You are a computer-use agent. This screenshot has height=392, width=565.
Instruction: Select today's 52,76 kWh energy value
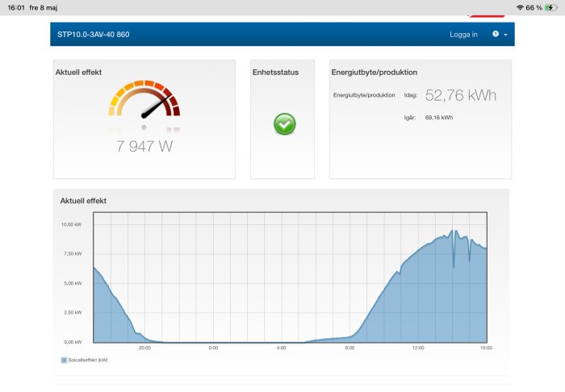click(x=461, y=95)
